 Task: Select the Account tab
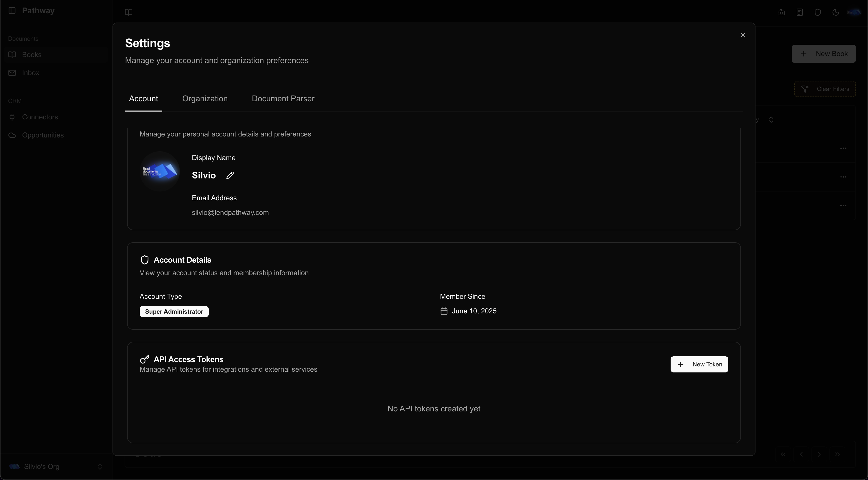tap(144, 99)
